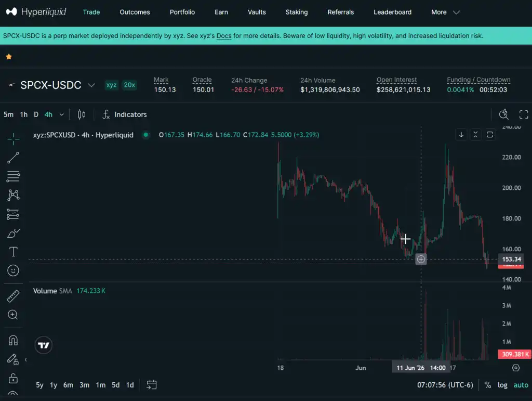This screenshot has width=532, height=401.
Task: Open the Portfolio page
Action: point(182,12)
